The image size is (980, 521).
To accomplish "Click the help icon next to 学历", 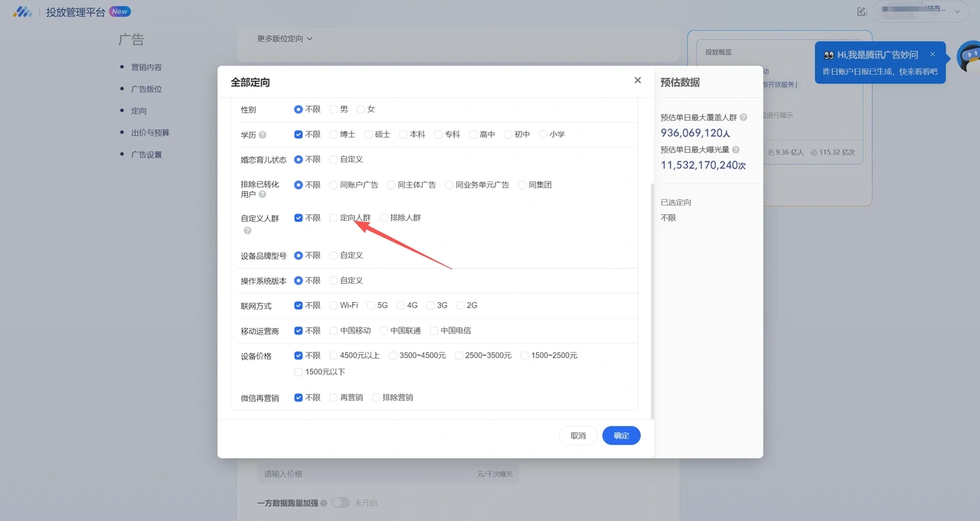I will pyautogui.click(x=263, y=135).
